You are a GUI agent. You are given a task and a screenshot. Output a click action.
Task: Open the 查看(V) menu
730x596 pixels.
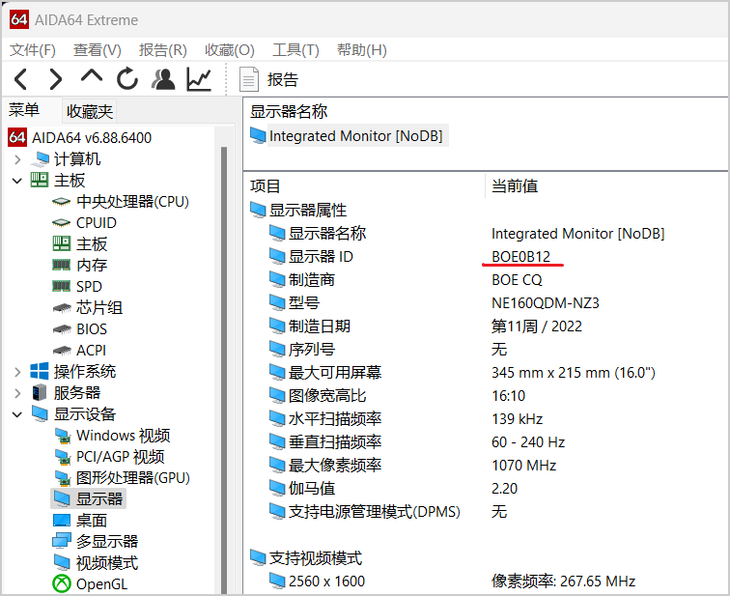click(97, 50)
